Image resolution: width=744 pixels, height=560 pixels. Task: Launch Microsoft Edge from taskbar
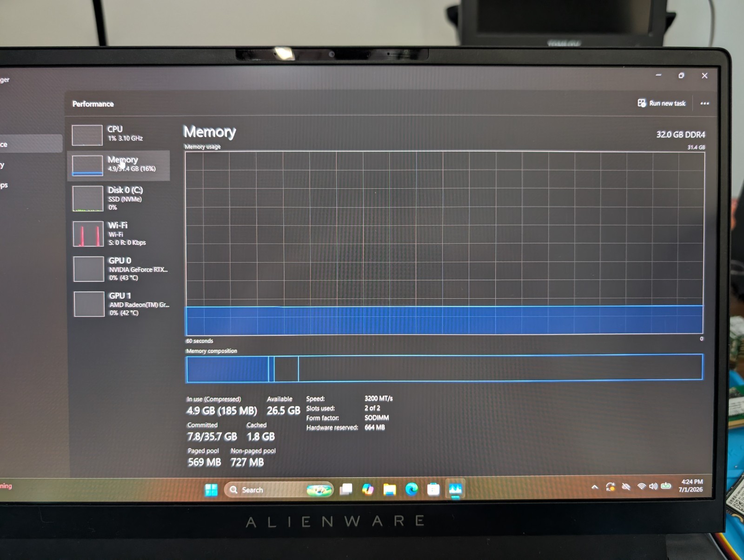point(412,489)
